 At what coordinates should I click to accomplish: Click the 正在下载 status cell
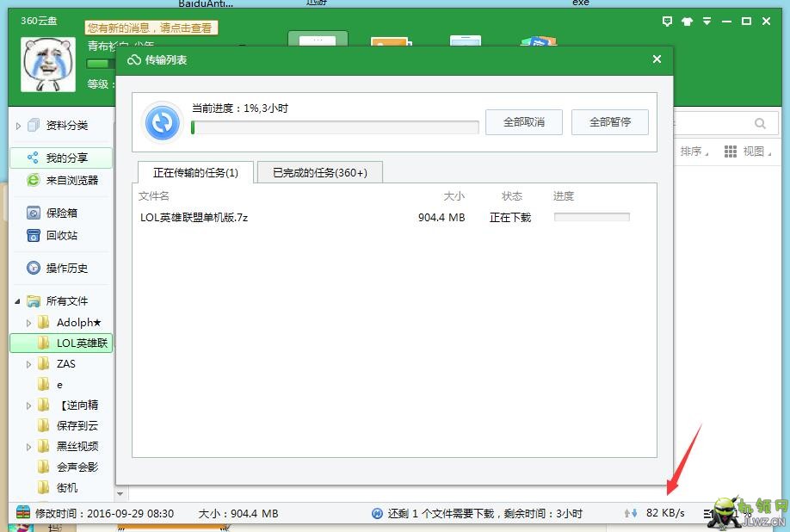tap(510, 218)
